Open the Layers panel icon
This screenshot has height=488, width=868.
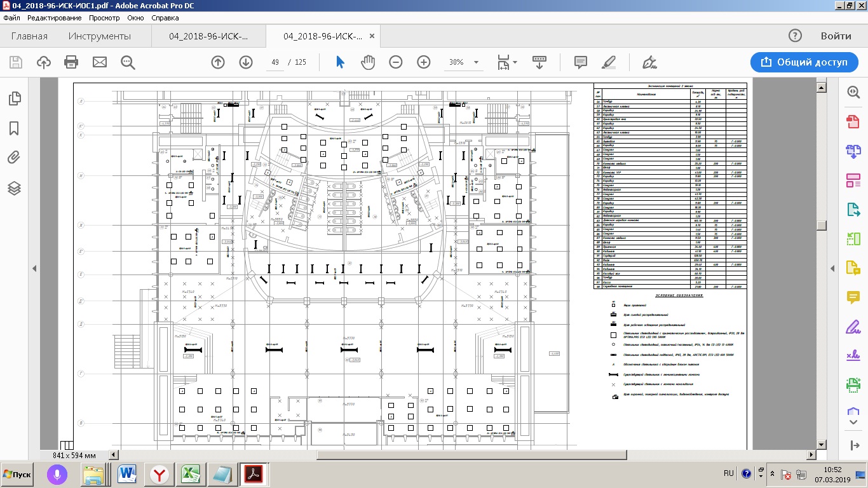tap(14, 189)
